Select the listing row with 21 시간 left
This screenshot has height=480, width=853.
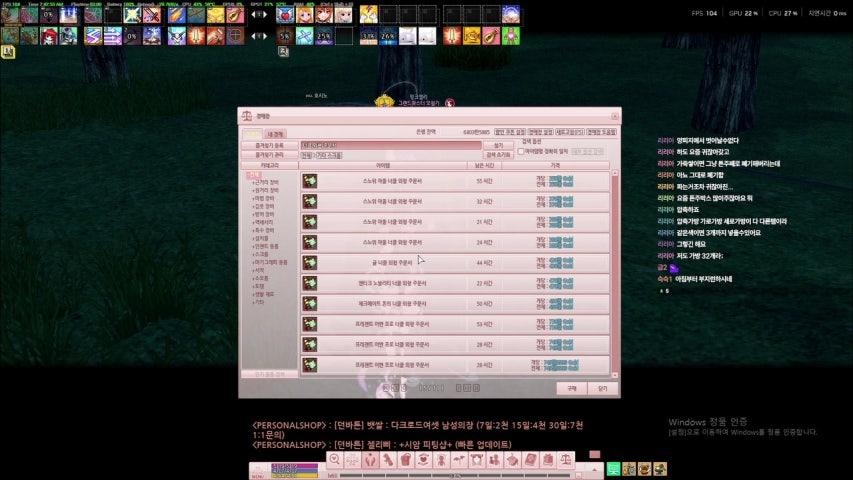tap(454, 222)
